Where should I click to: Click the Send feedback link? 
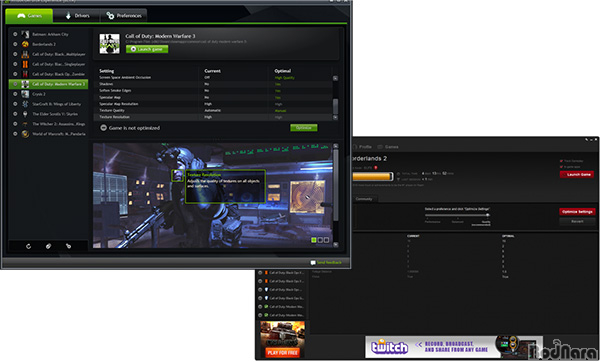coord(329,263)
